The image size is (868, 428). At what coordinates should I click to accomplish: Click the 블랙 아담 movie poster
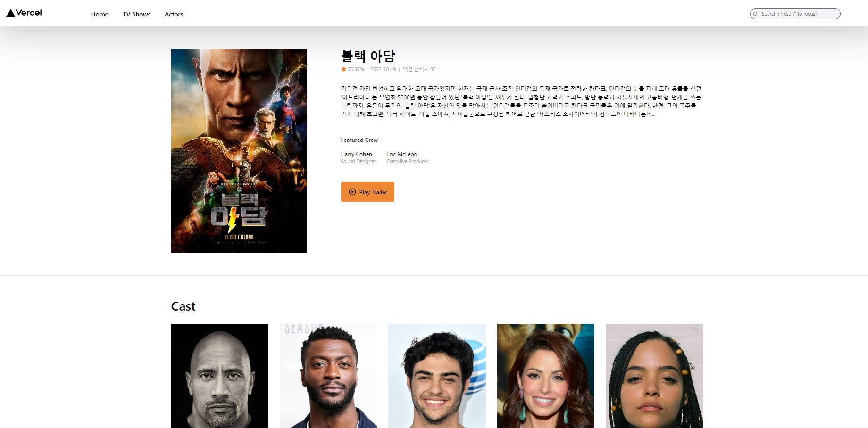[x=239, y=151]
